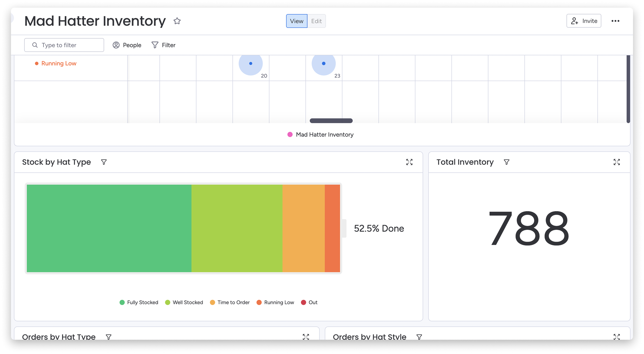Viewport: 644px width, 354px height.
Task: Filter the Orders by Hat Type widget
Action: (109, 337)
